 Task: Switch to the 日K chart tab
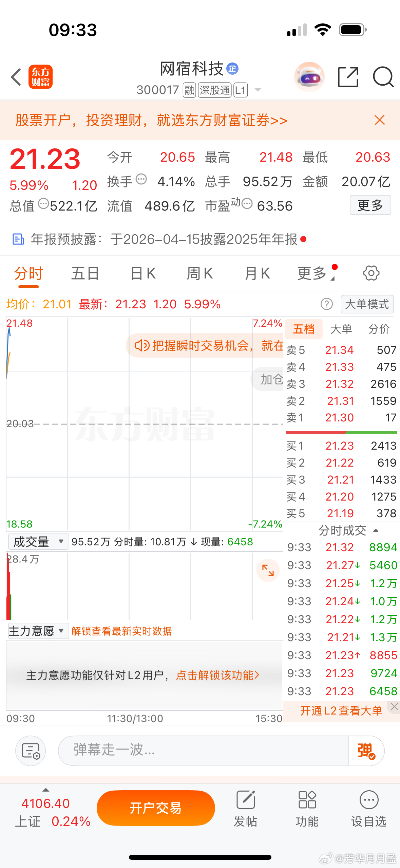pos(143,273)
